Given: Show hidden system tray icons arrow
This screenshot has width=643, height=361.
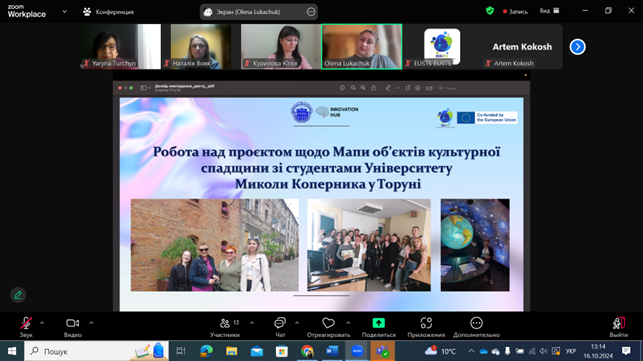Looking at the screenshot, I should click(471, 351).
